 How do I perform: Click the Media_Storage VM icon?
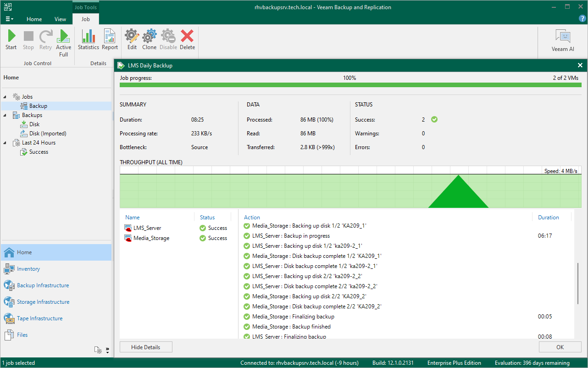(x=128, y=238)
